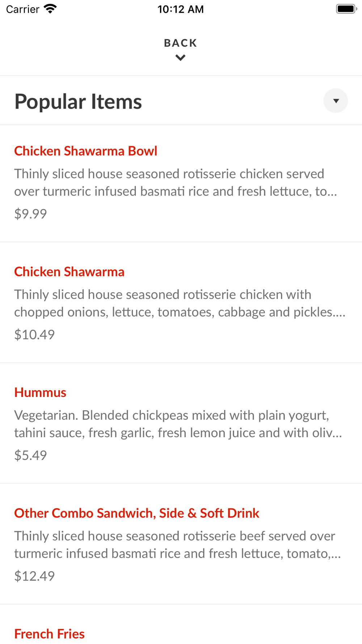Select the Popular Items heading
The image size is (362, 644).
point(78,101)
